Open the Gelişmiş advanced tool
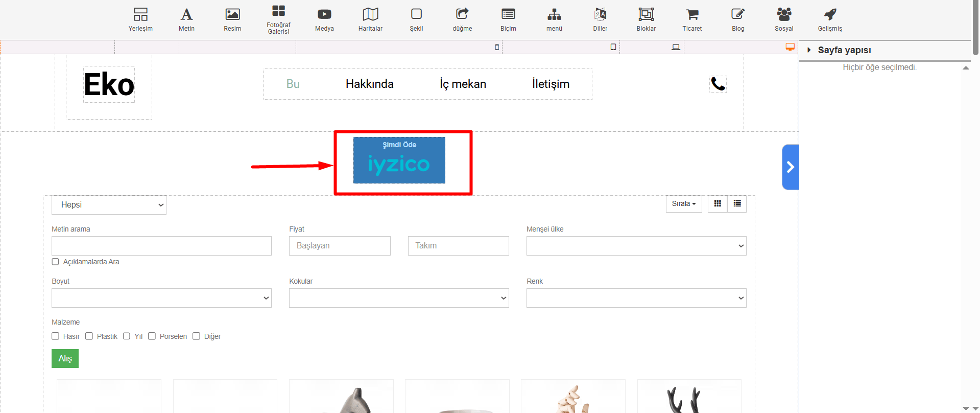The height and width of the screenshot is (413, 980). 830,19
